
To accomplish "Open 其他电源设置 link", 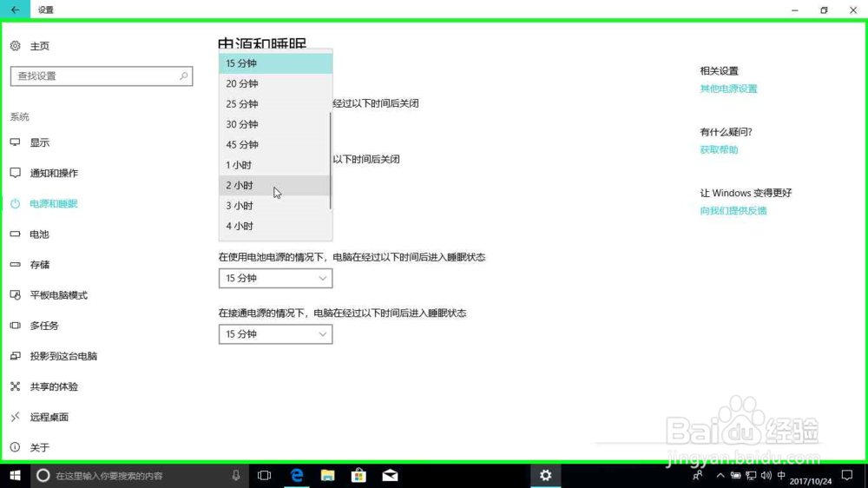I will click(x=728, y=89).
